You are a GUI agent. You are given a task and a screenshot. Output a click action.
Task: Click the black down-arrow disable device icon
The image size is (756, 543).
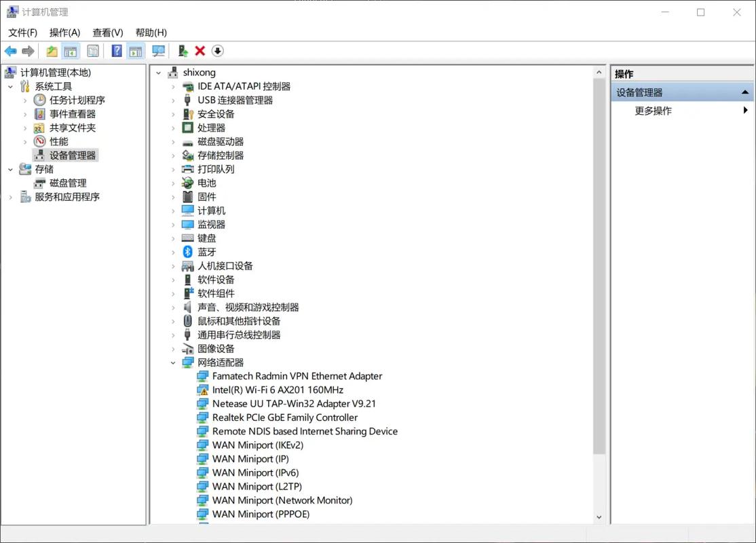click(217, 51)
